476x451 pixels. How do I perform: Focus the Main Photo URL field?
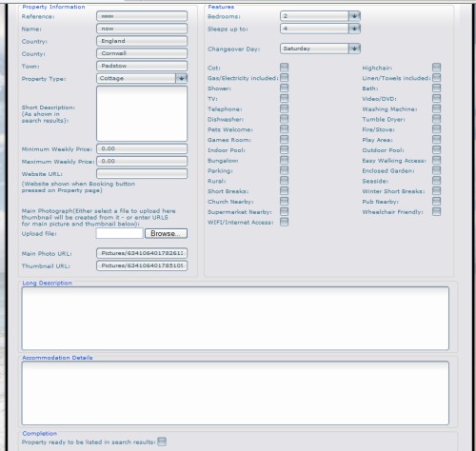(142, 253)
